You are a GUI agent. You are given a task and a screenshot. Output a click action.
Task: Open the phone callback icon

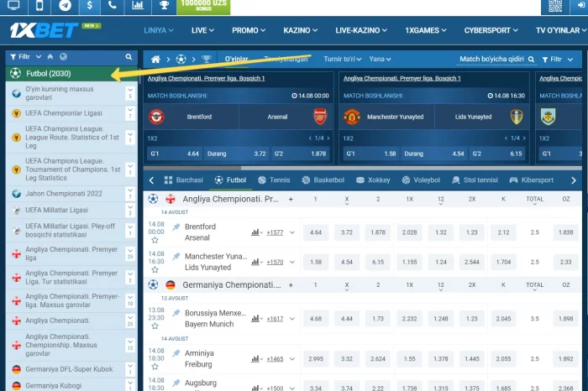112,5
